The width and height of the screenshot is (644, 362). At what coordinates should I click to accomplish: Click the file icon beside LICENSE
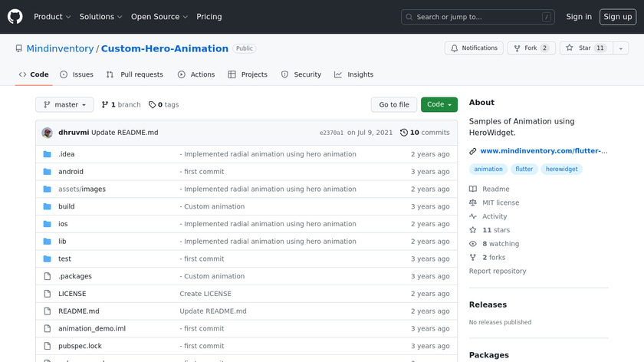pyautogui.click(x=48, y=294)
